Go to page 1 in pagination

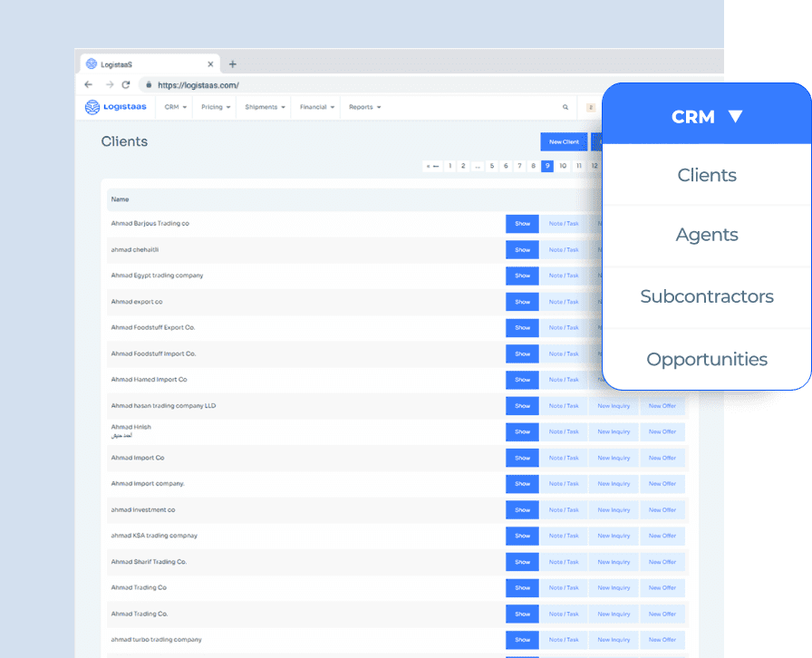pyautogui.click(x=450, y=166)
